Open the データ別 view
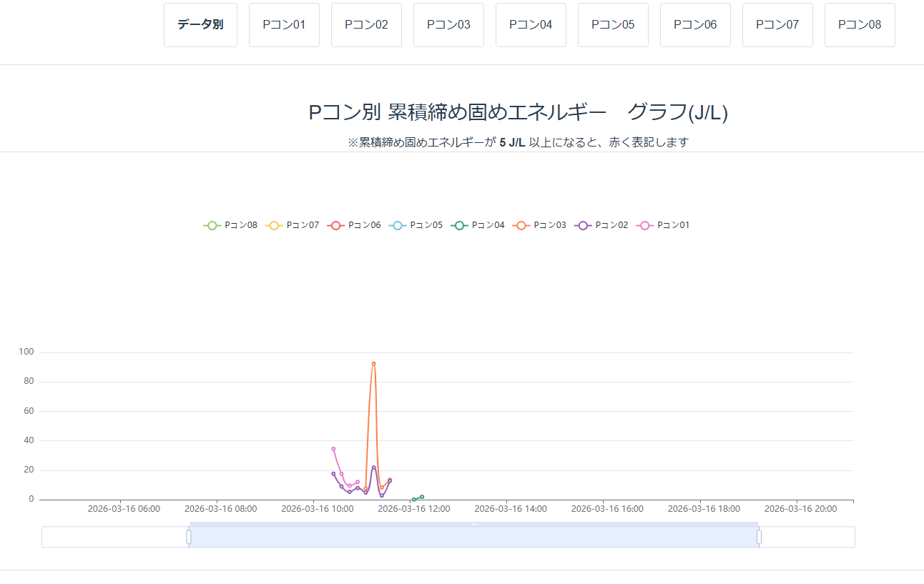The image size is (924, 584). point(200,24)
